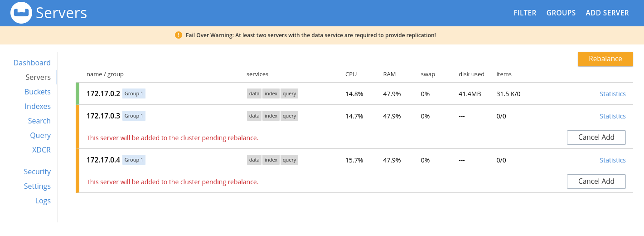Click the Group 1 tag of 172.17.0.4

coord(134,160)
